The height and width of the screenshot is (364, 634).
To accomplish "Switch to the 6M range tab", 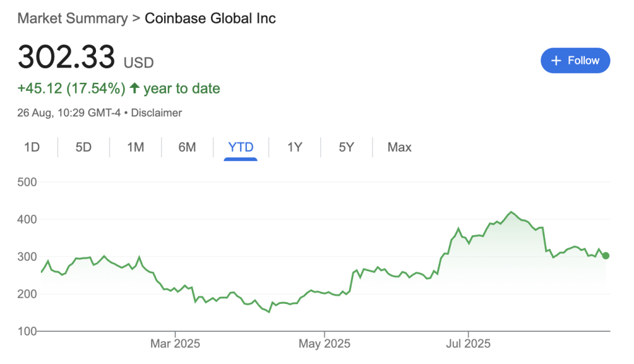I will coord(187,147).
